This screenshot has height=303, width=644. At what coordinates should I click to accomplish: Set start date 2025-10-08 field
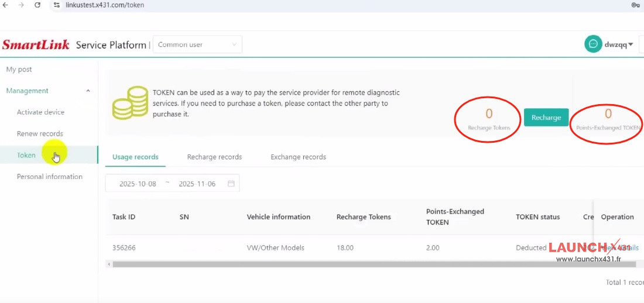coord(138,184)
